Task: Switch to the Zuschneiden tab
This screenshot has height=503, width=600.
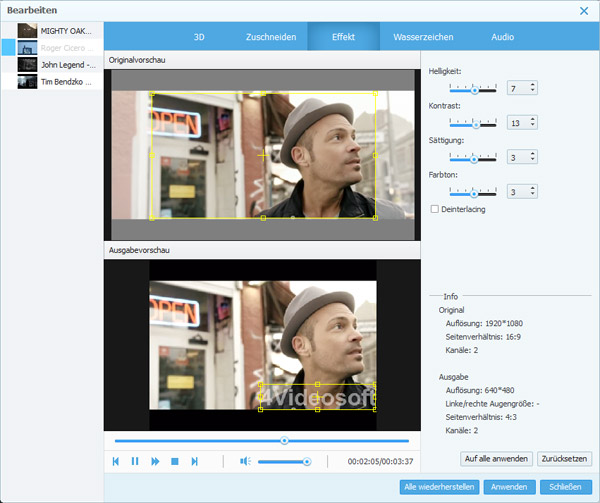Action: pyautogui.click(x=271, y=37)
